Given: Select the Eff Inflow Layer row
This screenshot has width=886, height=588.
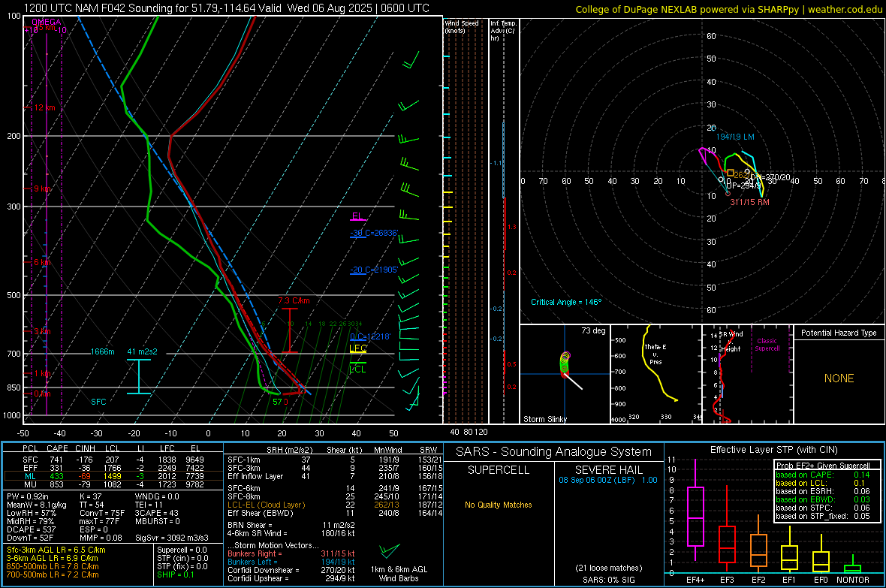Looking at the screenshot, I should tap(335, 476).
